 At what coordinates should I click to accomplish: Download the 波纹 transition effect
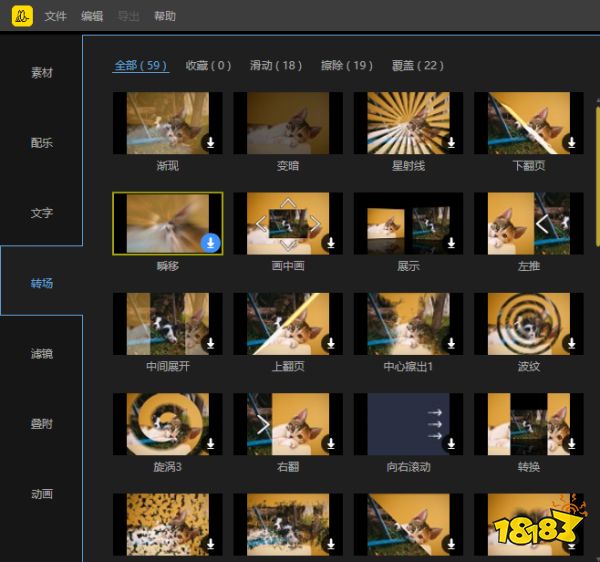571,343
